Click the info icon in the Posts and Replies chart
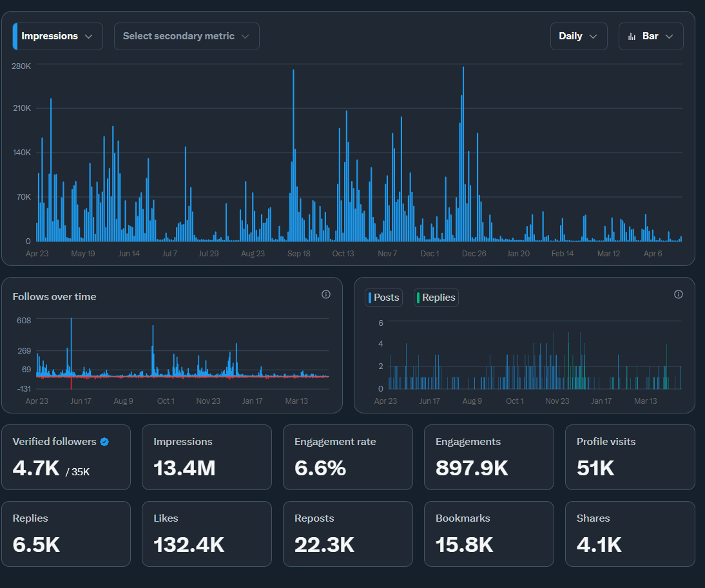705x588 pixels. tap(679, 294)
